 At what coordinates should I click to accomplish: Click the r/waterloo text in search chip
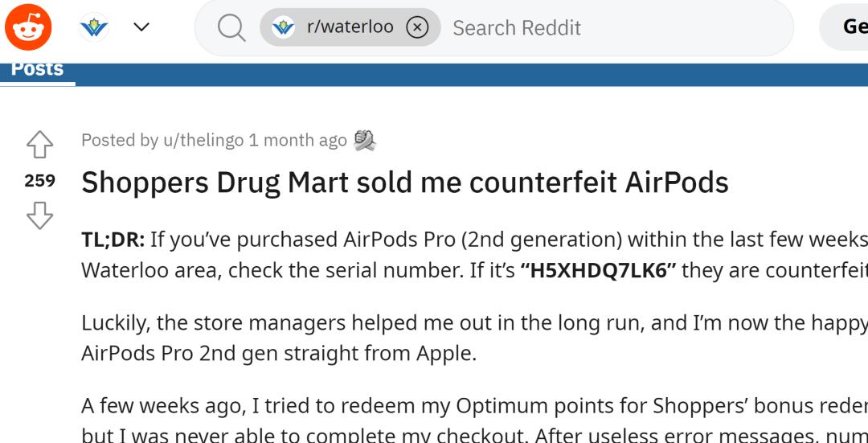pos(350,27)
